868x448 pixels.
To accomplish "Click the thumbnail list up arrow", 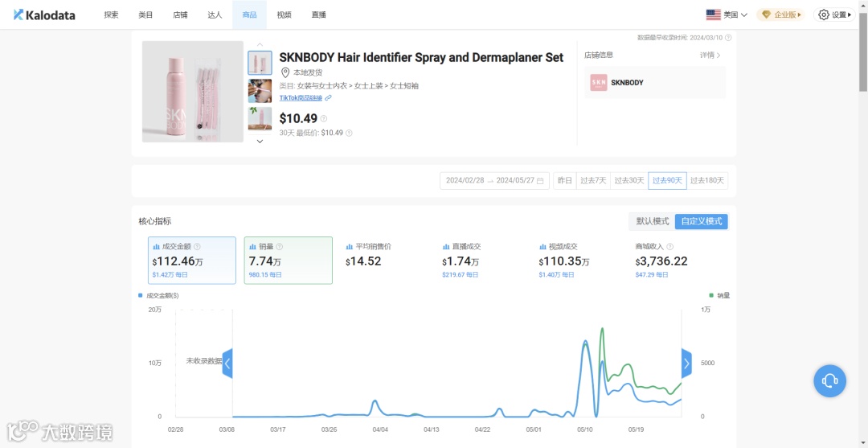I will [x=260, y=44].
